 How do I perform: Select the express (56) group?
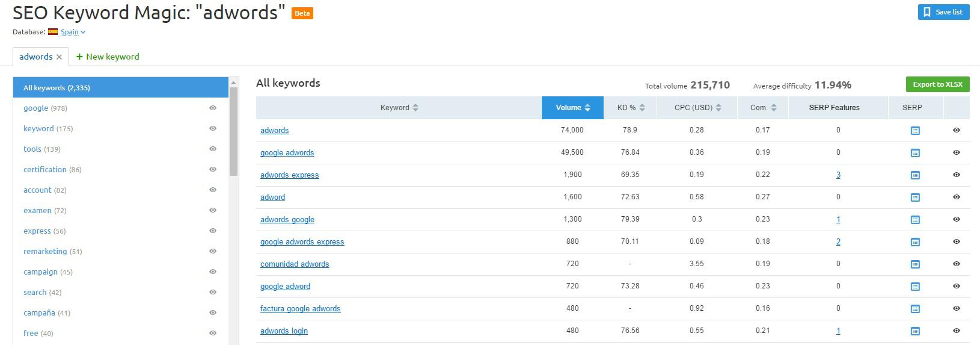pos(44,231)
